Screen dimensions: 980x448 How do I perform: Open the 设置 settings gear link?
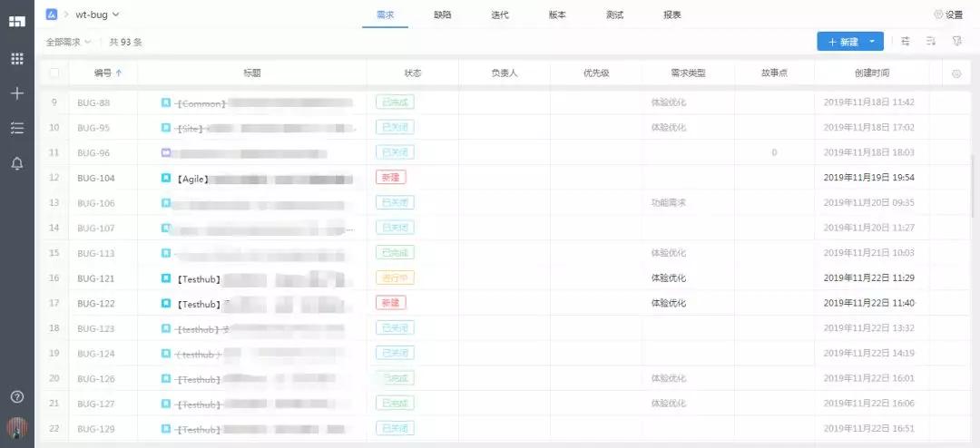coord(948,15)
